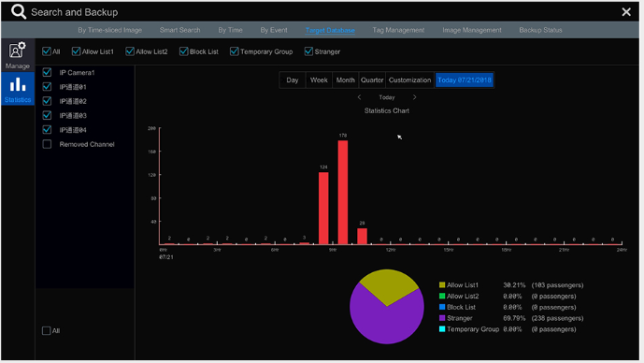The width and height of the screenshot is (644, 363).
Task: Click the bar labeled 28 in chart
Action: 362,237
